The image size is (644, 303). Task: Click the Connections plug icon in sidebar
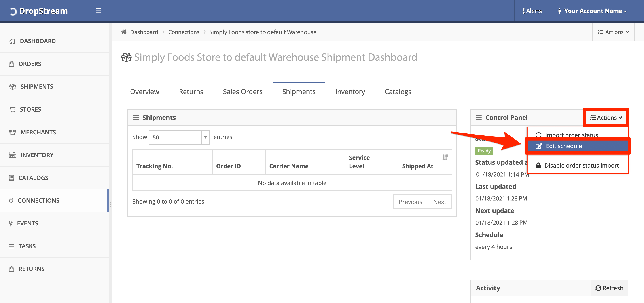[11, 201]
